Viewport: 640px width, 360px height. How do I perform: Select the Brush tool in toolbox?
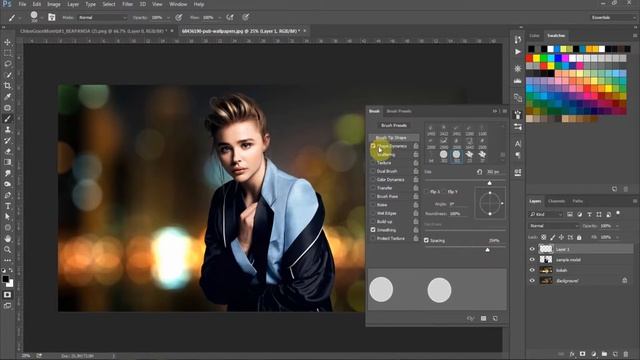(7, 119)
